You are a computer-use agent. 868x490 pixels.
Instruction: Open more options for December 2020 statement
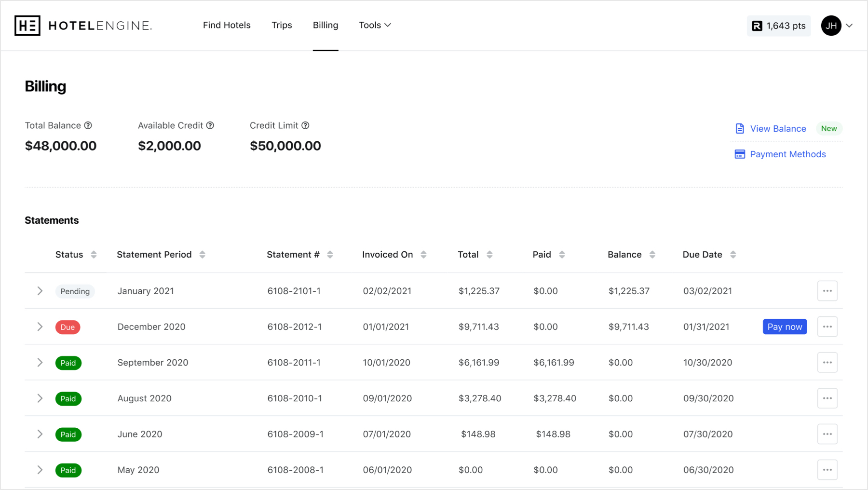(827, 327)
